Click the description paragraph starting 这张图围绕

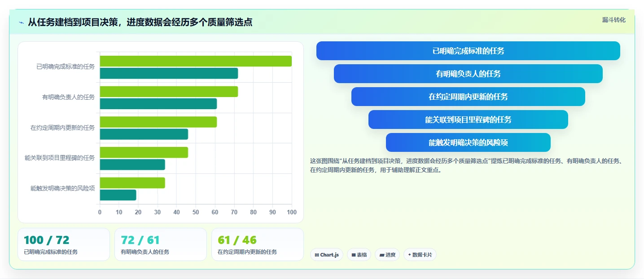point(467,165)
